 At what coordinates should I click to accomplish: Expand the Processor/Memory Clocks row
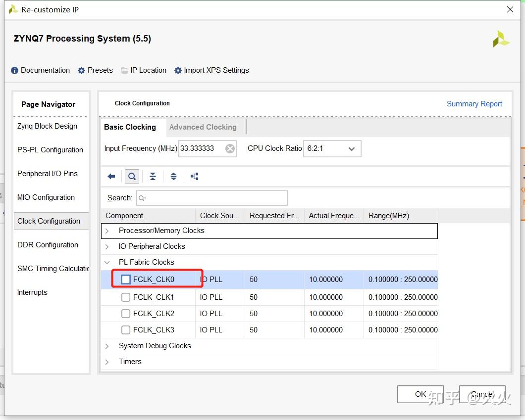point(107,231)
